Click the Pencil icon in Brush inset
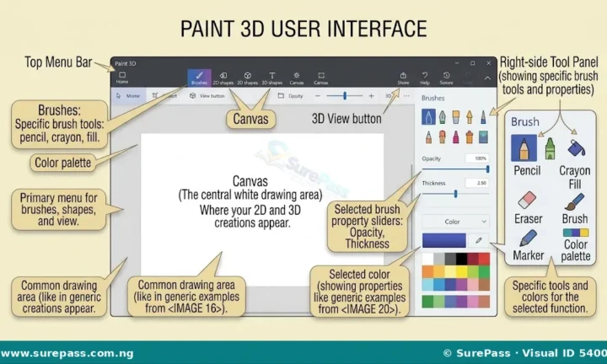This screenshot has height=364, width=607. point(524,148)
